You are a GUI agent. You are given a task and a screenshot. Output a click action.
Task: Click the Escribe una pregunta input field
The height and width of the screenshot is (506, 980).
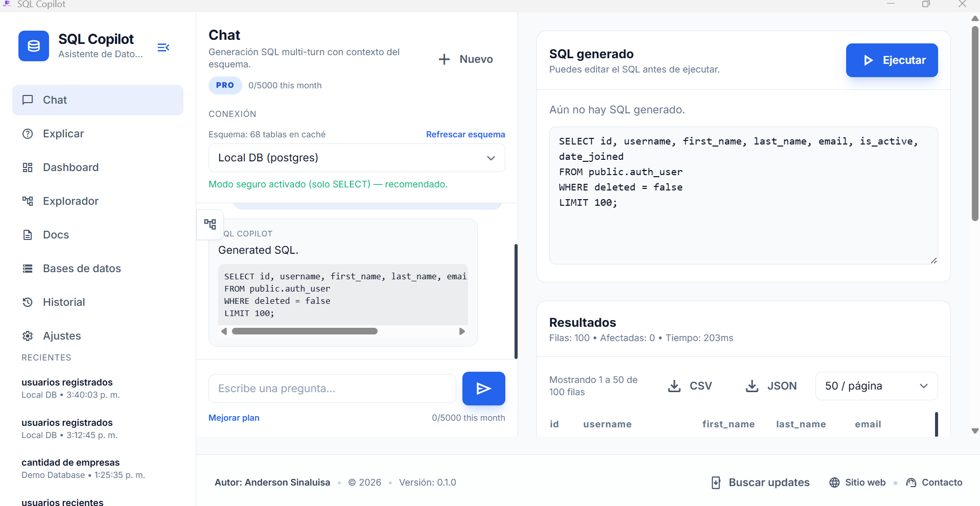point(332,388)
